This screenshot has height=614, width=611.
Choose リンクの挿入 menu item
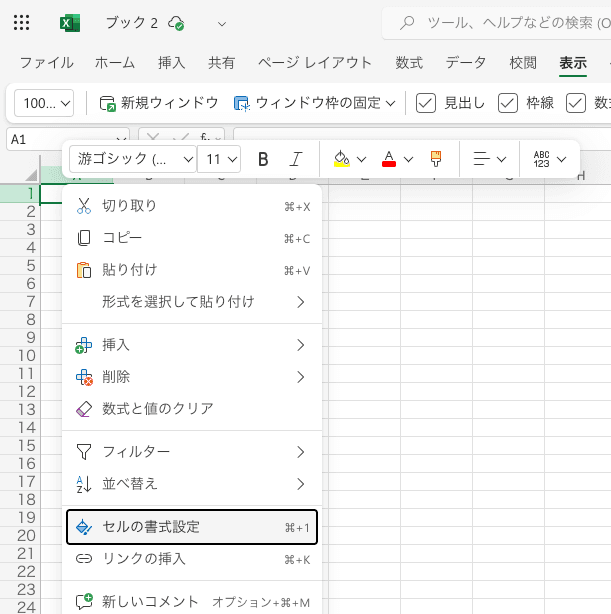[x=192, y=559]
